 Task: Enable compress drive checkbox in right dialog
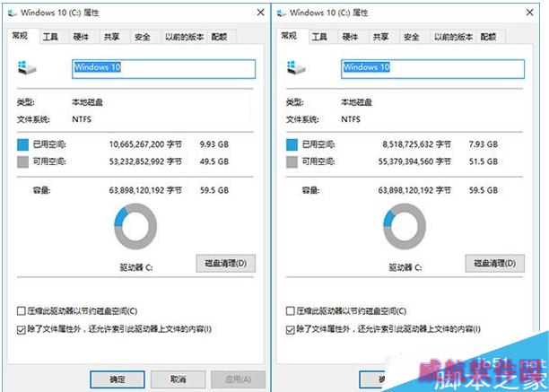[291, 310]
